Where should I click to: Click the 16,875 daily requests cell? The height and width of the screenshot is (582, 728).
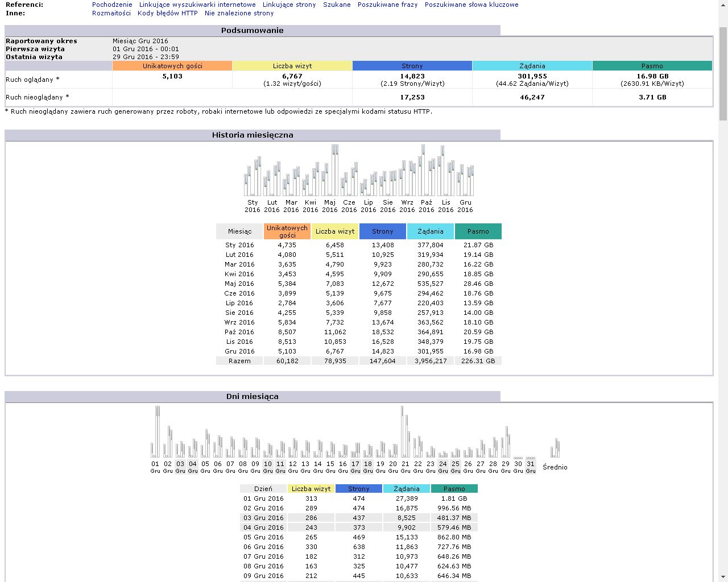407,508
